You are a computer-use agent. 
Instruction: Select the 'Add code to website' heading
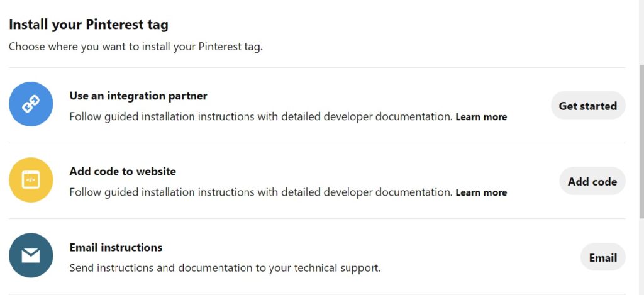(x=123, y=172)
